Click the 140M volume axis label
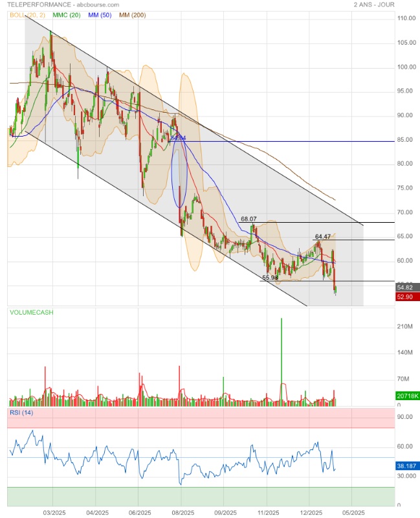 [405, 352]
